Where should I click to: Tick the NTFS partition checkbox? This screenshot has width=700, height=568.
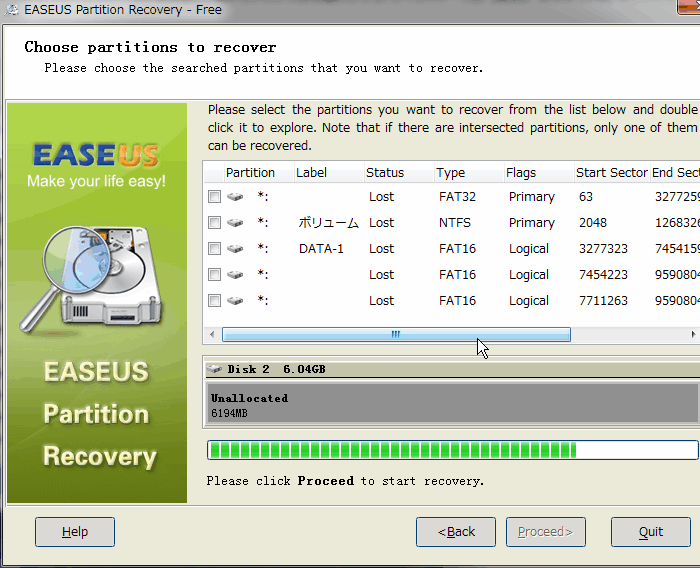click(x=214, y=223)
